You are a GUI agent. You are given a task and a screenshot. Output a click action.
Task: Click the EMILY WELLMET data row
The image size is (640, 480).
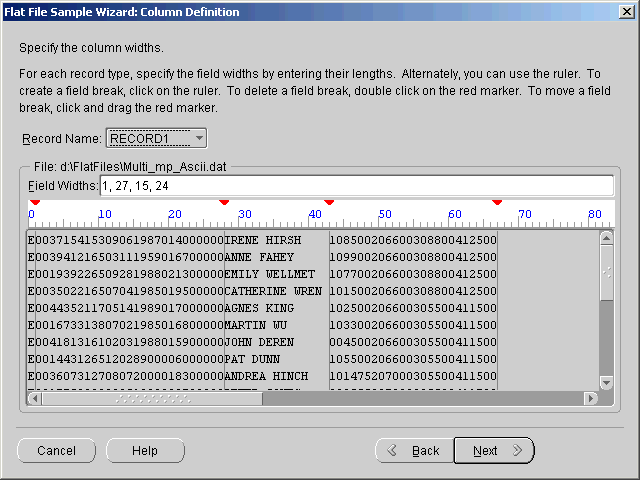tap(262, 274)
